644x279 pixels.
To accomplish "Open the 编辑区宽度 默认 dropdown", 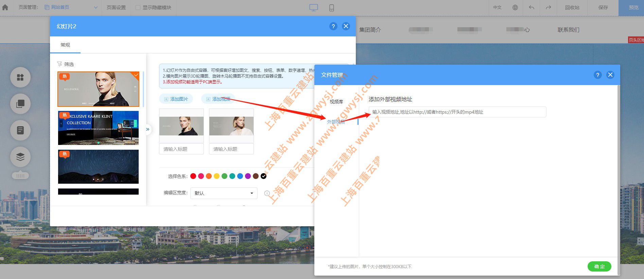I will [224, 193].
